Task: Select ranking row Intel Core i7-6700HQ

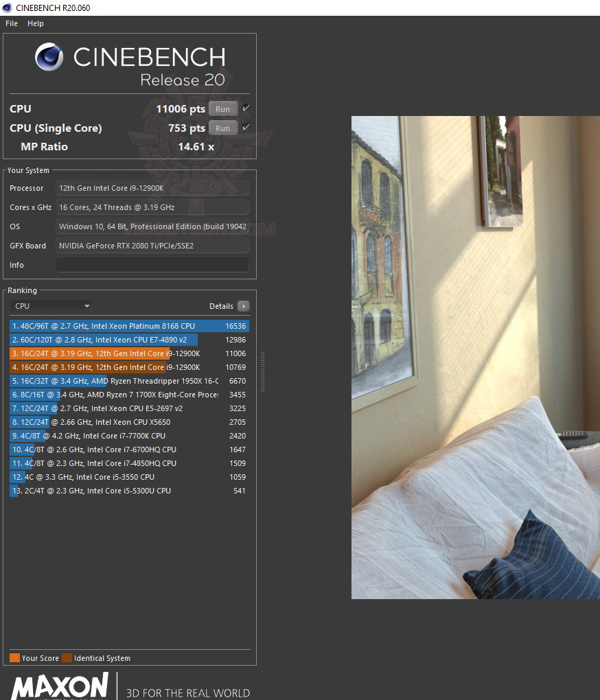Action: [x=130, y=450]
